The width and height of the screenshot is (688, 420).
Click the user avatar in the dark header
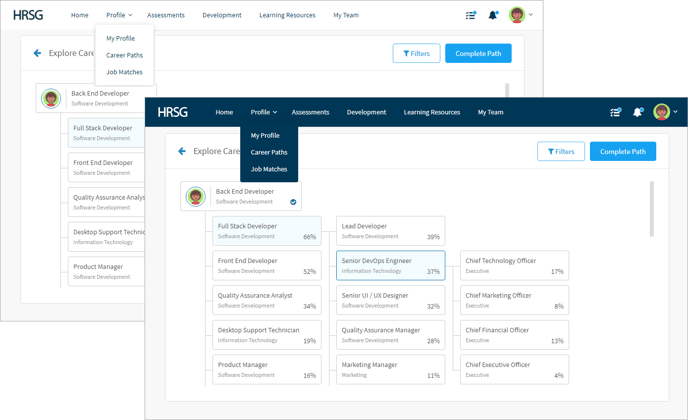pos(661,112)
